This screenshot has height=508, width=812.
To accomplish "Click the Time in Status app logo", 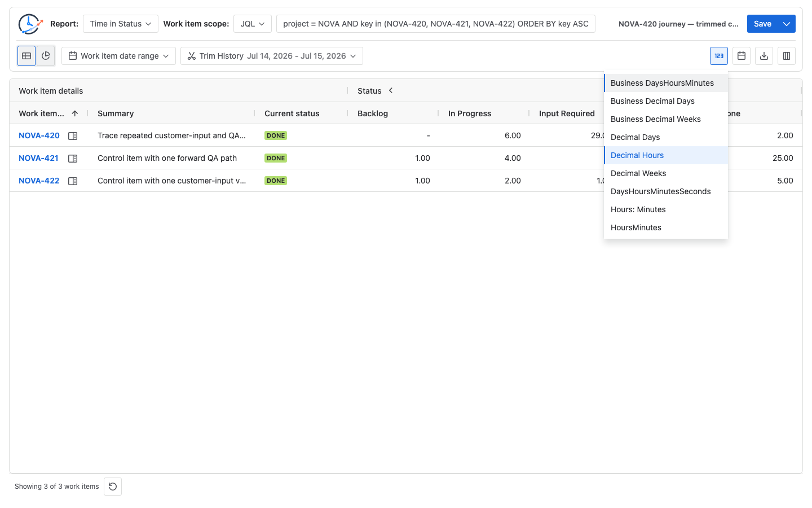I will [x=30, y=24].
